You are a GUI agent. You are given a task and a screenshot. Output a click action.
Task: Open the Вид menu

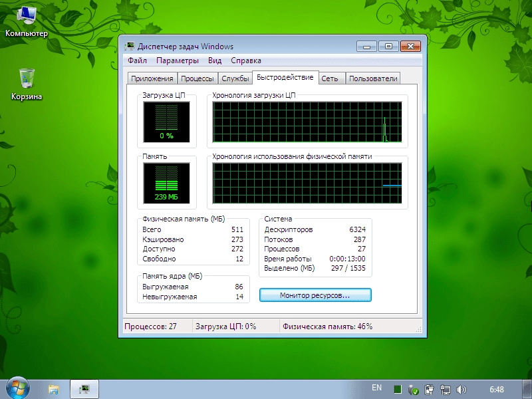(215, 61)
